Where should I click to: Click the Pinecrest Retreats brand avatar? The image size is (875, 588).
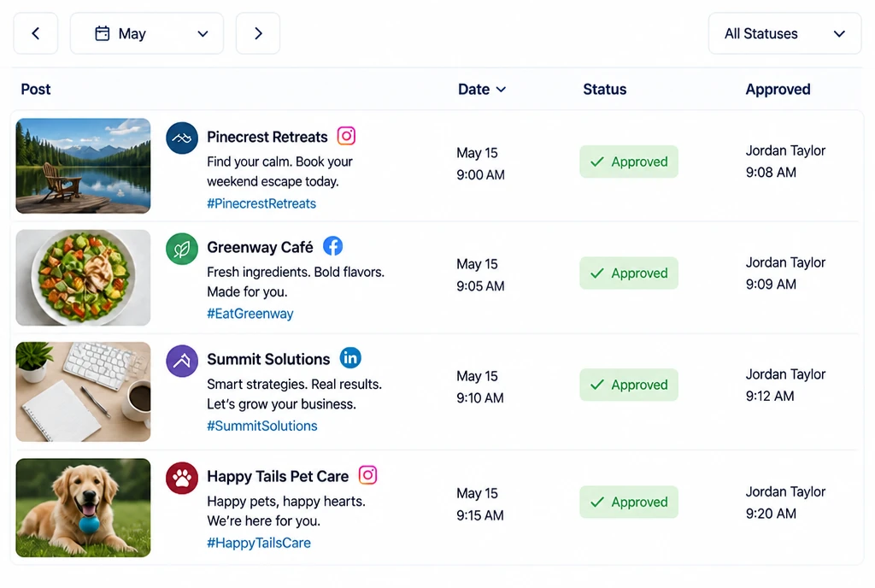(182, 138)
